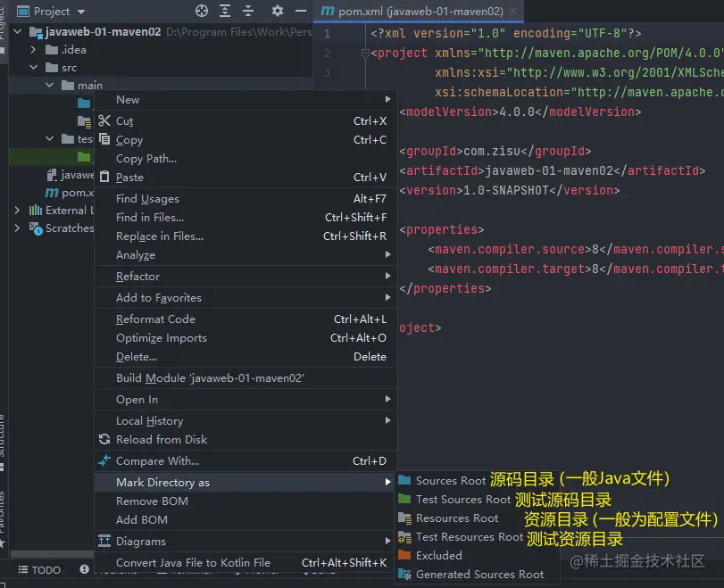Switch to the pom.xml (javaweb-01-maven02) tab
The image size is (724, 588).
(x=420, y=11)
